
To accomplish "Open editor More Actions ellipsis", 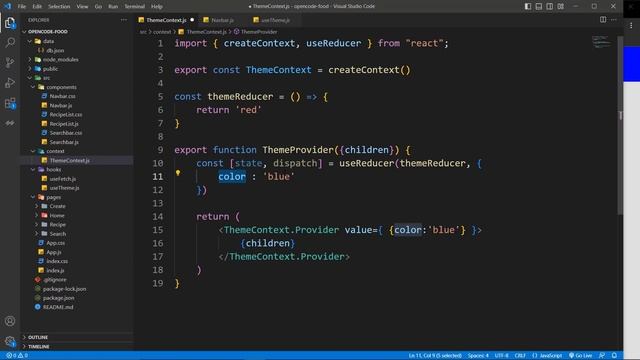I will point(614,20).
